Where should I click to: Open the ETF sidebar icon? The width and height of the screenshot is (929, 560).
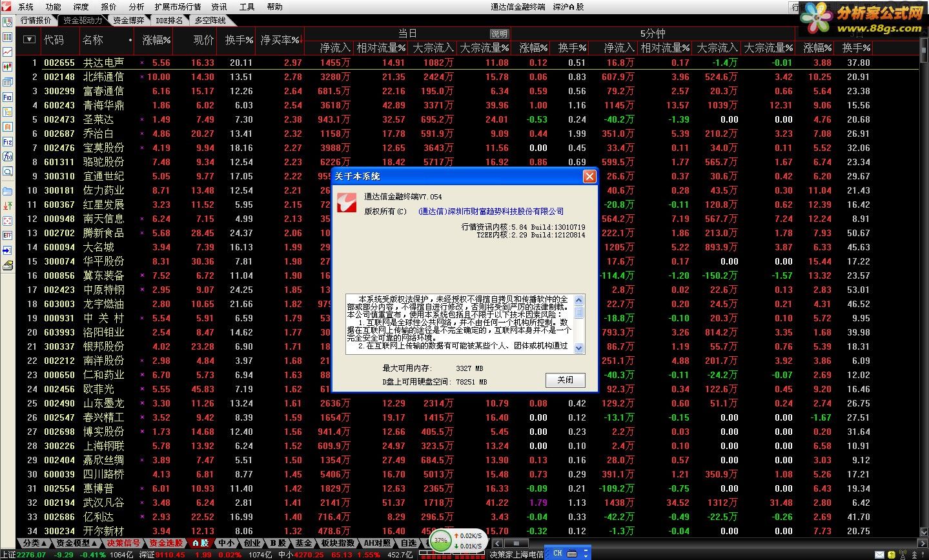pos(8,235)
